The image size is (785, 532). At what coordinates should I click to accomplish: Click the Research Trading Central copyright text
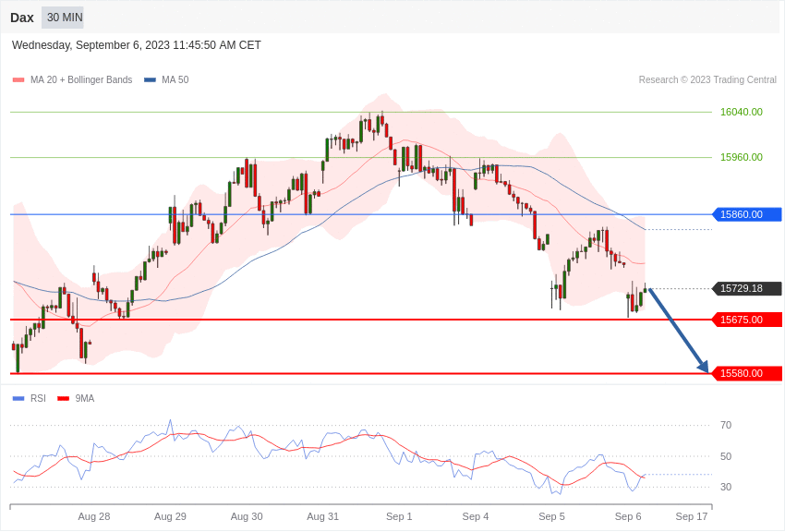pos(707,80)
